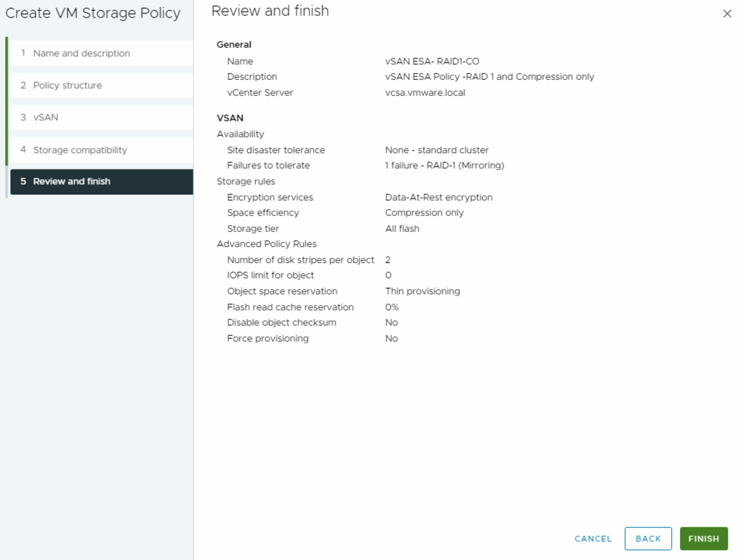Select the Name and description step
This screenshot has height=560, width=740.
point(82,53)
